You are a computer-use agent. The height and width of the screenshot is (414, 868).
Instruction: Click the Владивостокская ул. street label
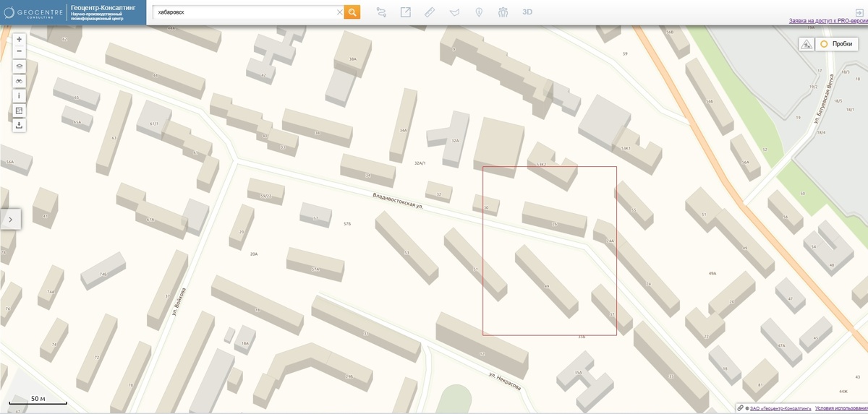(397, 200)
